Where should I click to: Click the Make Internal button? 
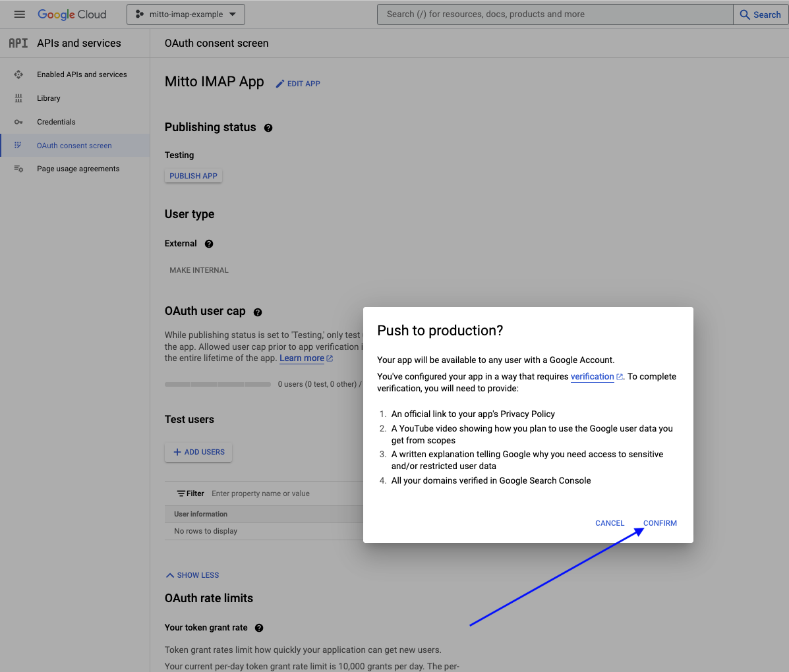(x=199, y=270)
